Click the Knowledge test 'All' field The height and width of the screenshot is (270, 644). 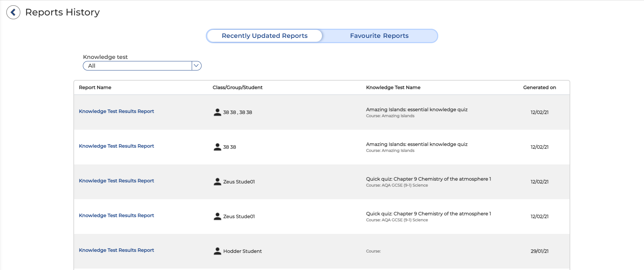[138, 66]
